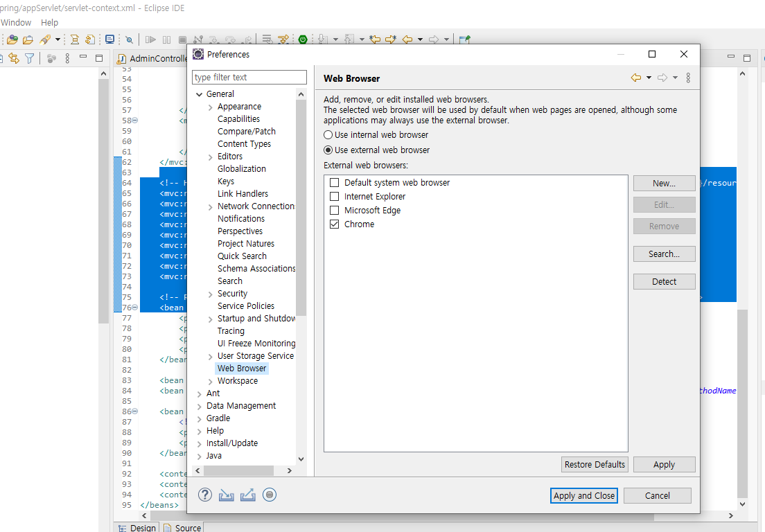The height and width of the screenshot is (532, 765).
Task: Click the Skip All Breakpoints icon
Action: coord(130,39)
